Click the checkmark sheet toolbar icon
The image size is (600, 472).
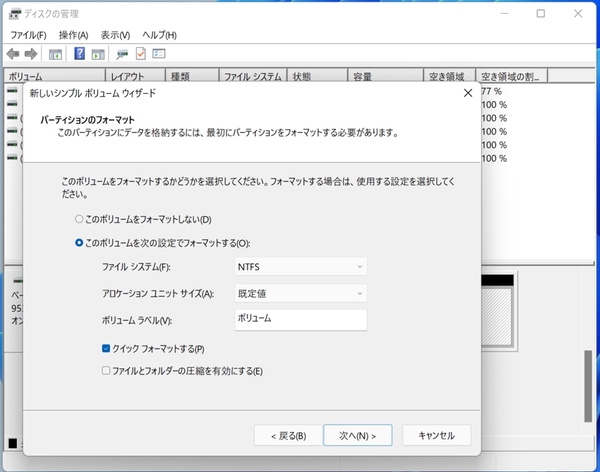[141, 54]
